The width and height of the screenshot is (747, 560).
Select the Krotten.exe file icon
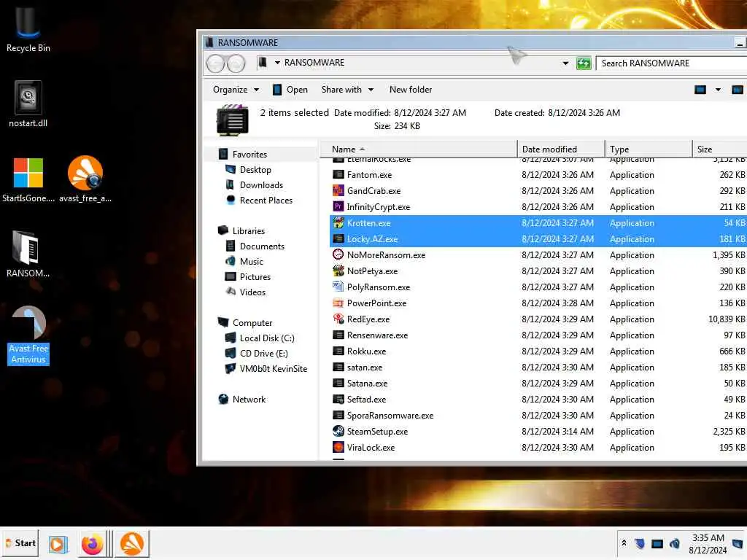pos(338,223)
